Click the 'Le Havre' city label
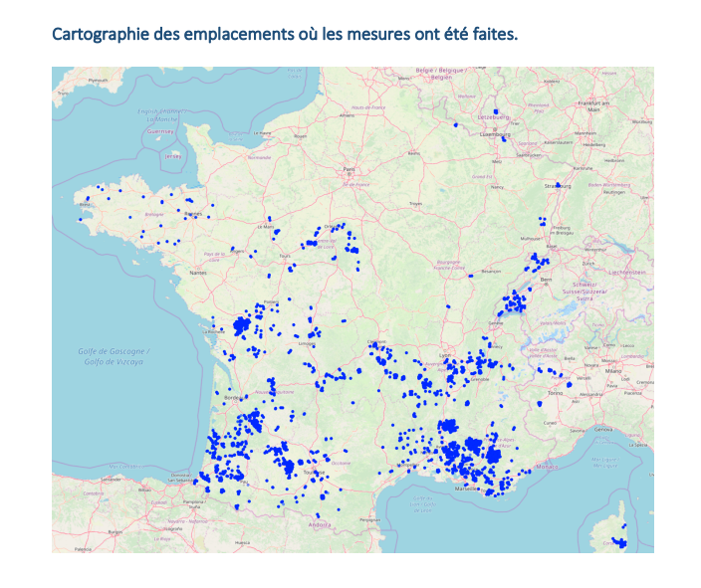The image size is (701, 588). tap(262, 133)
